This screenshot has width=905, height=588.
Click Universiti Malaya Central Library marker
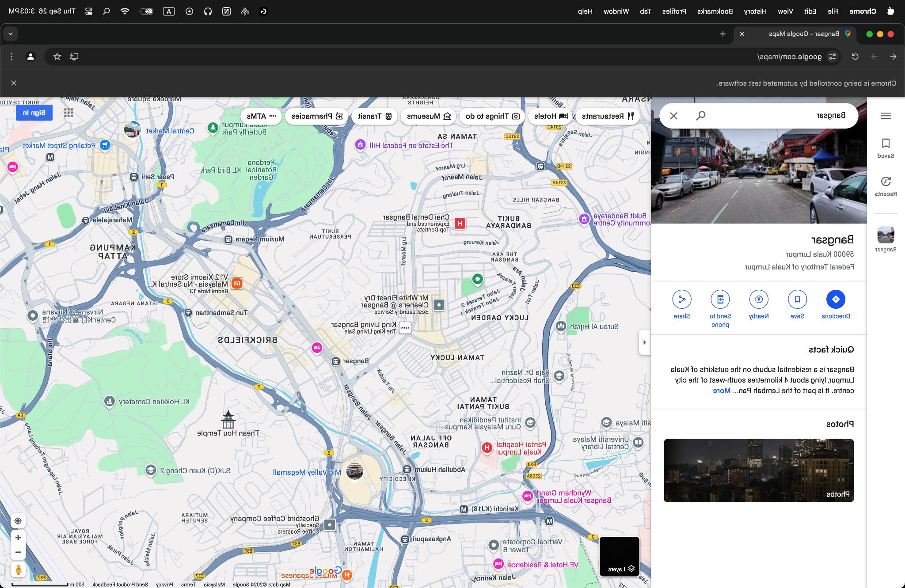pyautogui.click(x=638, y=442)
